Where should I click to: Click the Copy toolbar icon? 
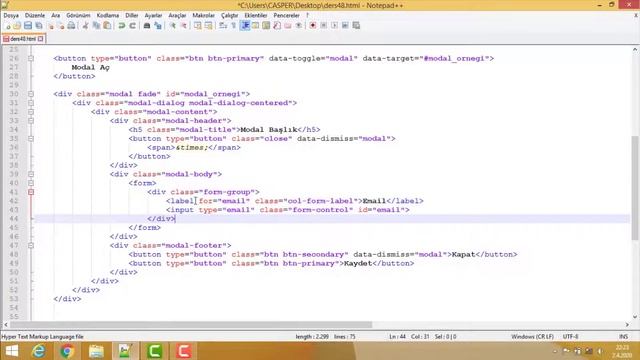click(x=96, y=26)
